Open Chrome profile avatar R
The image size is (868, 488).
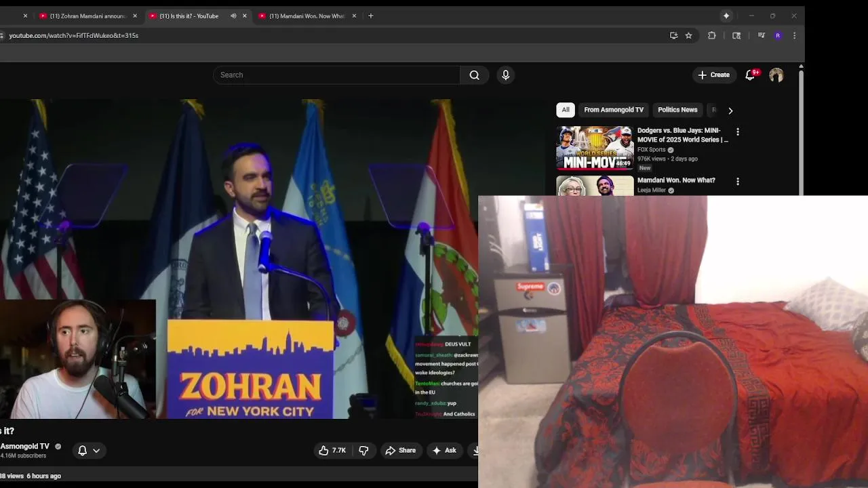(778, 35)
